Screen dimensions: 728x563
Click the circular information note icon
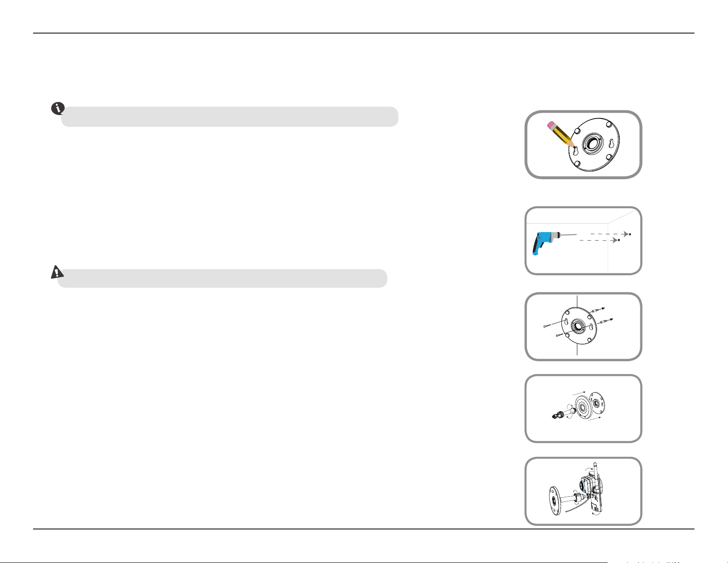[57, 109]
